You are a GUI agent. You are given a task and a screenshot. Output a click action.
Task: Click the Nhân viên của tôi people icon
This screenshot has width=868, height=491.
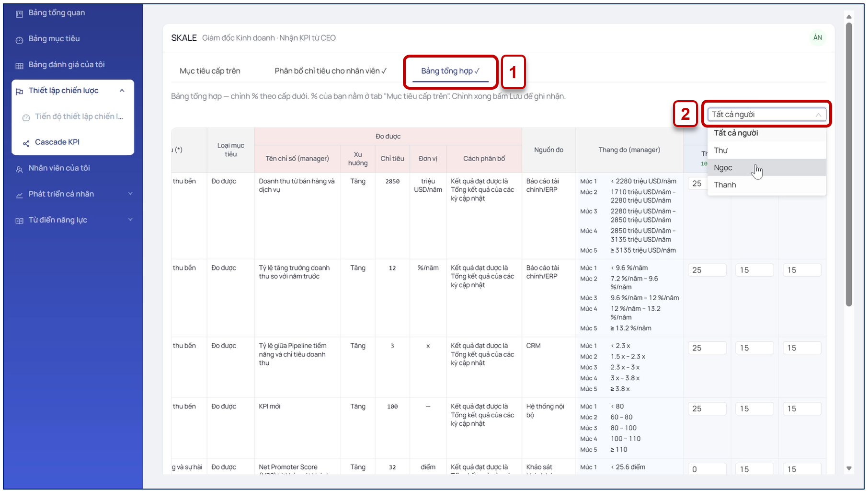19,169
